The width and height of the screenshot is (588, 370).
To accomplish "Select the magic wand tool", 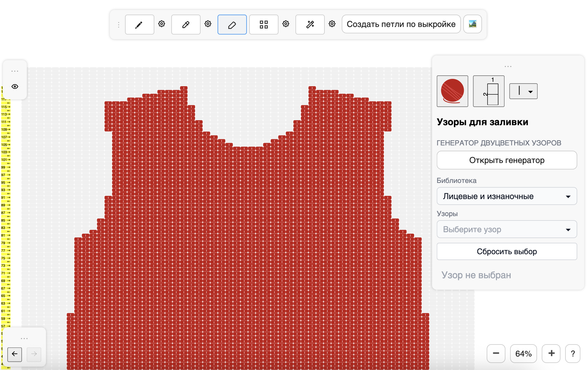I will (310, 25).
